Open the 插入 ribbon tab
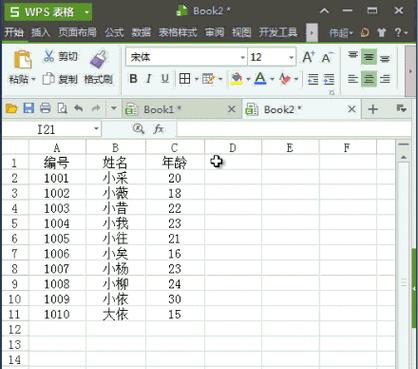Screen dimensions: 418x369 coord(41,33)
